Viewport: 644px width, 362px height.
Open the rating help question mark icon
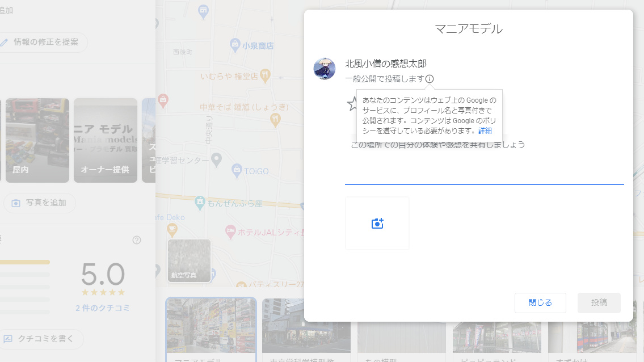click(136, 240)
